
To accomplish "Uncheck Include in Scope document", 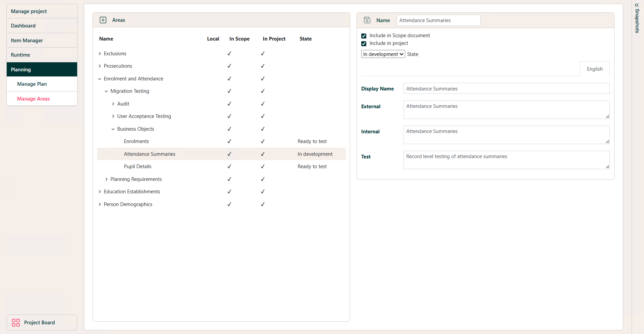I will click(x=364, y=36).
